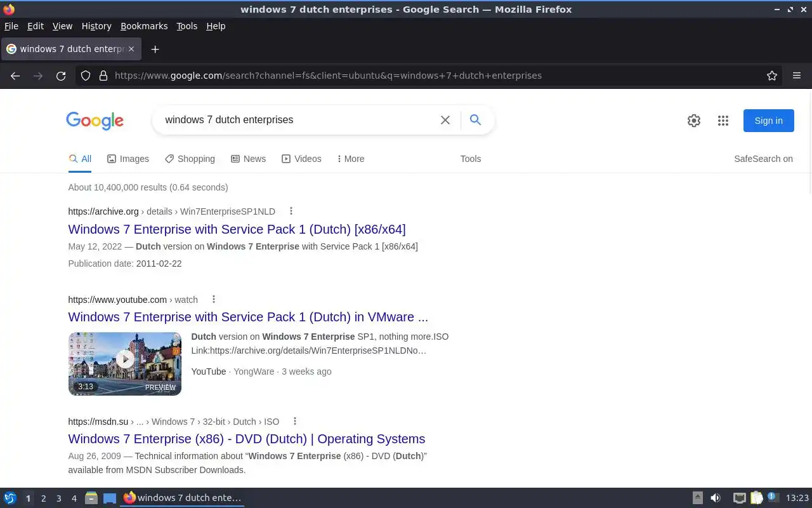
Task: Open options for archive.org result
Action: (x=291, y=211)
